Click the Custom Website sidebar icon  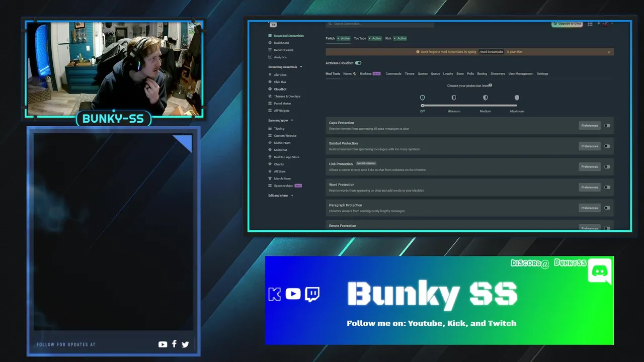[x=270, y=136]
